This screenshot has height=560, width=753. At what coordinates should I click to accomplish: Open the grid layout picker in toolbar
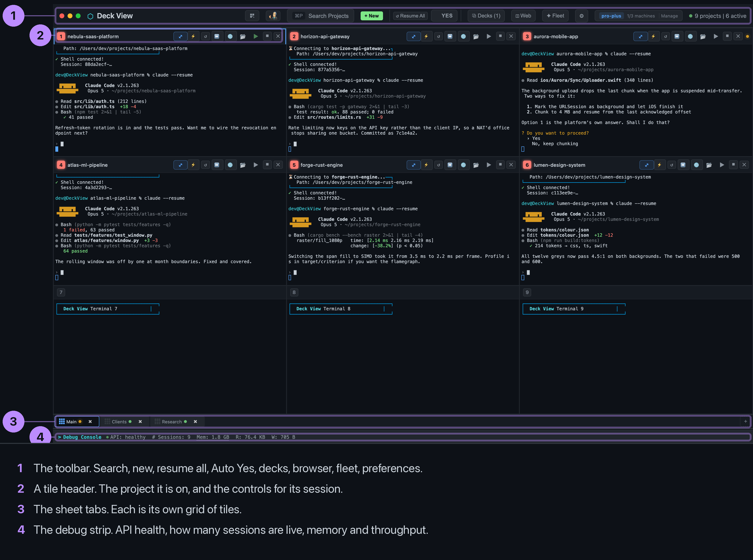[252, 16]
